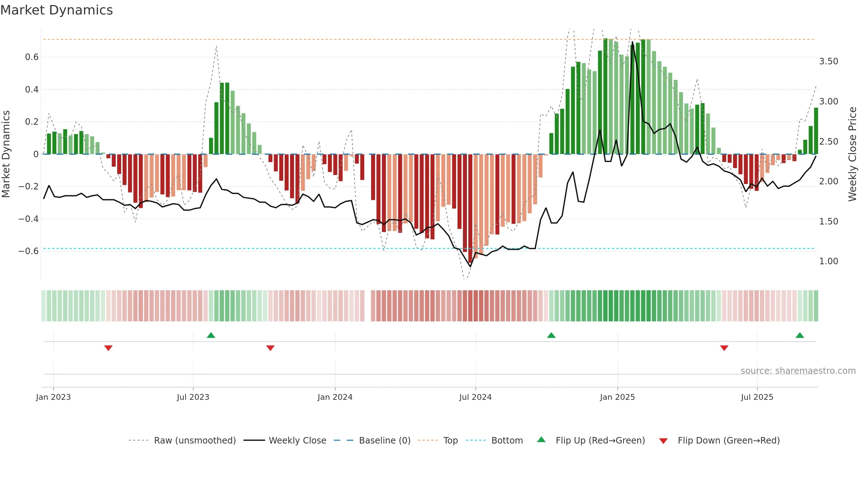Click the 1.50 price axis label
The width and height of the screenshot is (868, 488).
click(x=829, y=221)
